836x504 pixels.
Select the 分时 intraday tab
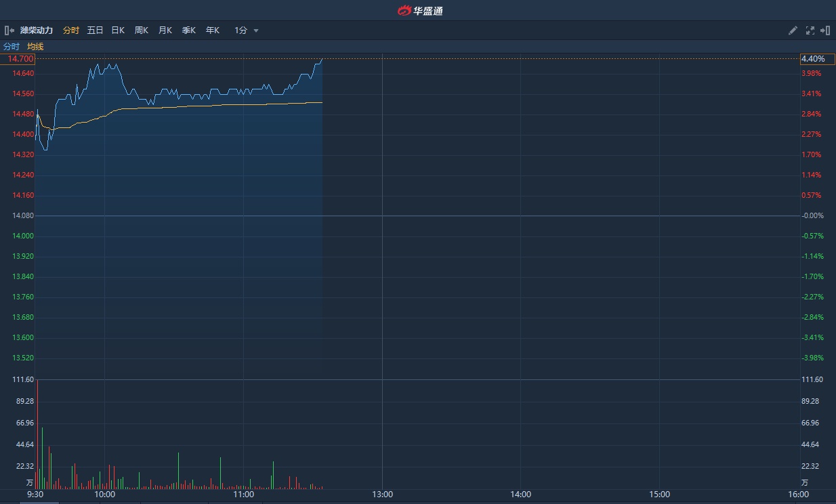pyautogui.click(x=70, y=30)
